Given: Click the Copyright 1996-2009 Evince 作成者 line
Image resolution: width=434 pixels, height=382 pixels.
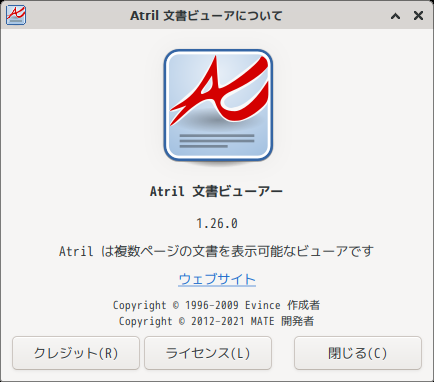Looking at the screenshot, I should click(216, 305).
